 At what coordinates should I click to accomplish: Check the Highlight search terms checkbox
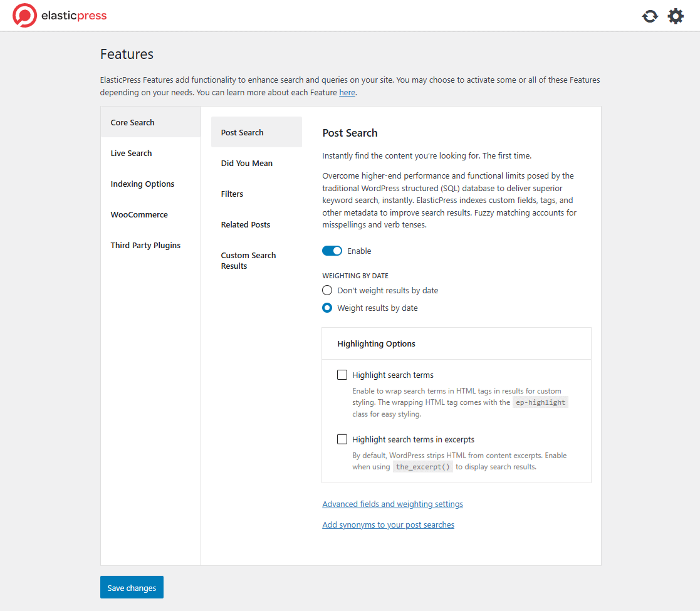coord(342,374)
